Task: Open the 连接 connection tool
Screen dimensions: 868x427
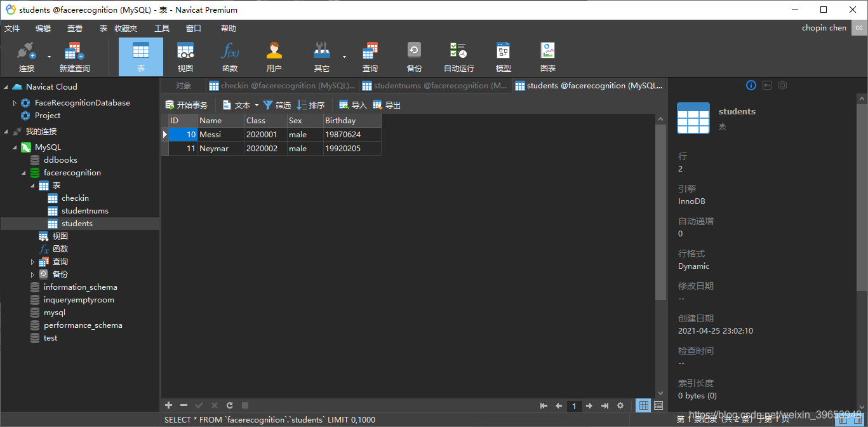Action: point(26,57)
